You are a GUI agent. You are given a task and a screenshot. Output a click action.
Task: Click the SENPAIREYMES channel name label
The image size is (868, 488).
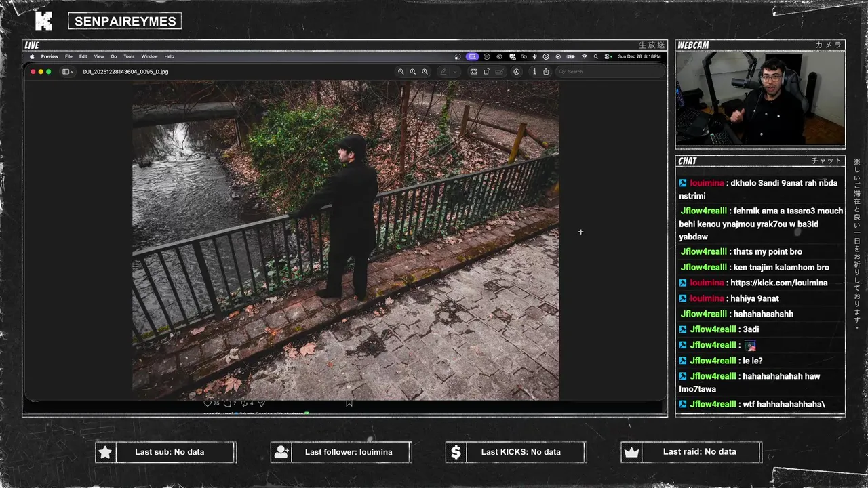pyautogui.click(x=125, y=22)
